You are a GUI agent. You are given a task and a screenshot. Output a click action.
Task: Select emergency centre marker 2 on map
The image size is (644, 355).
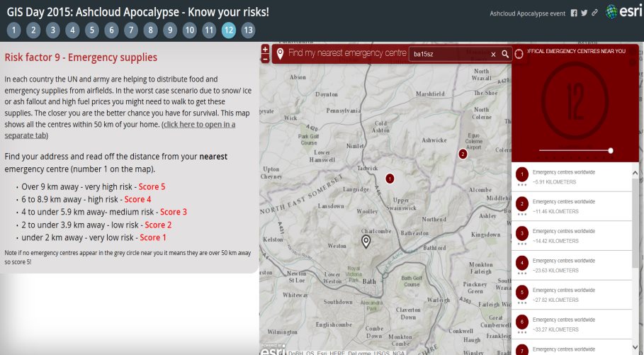point(463,154)
